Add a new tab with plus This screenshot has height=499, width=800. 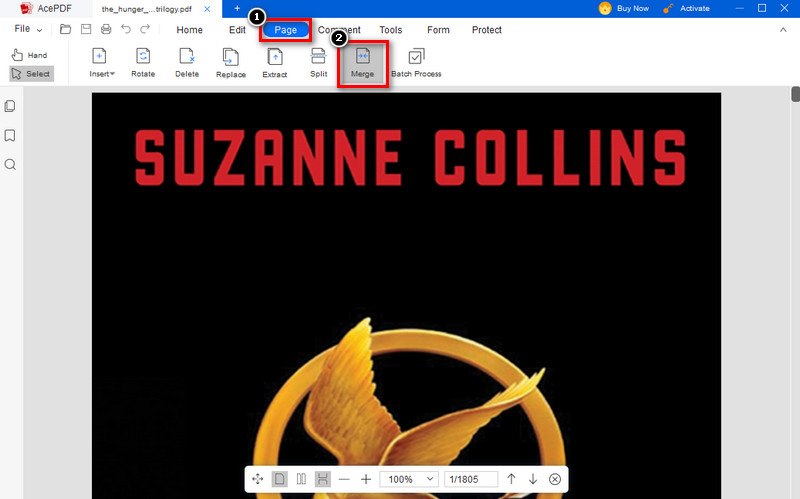click(x=237, y=8)
